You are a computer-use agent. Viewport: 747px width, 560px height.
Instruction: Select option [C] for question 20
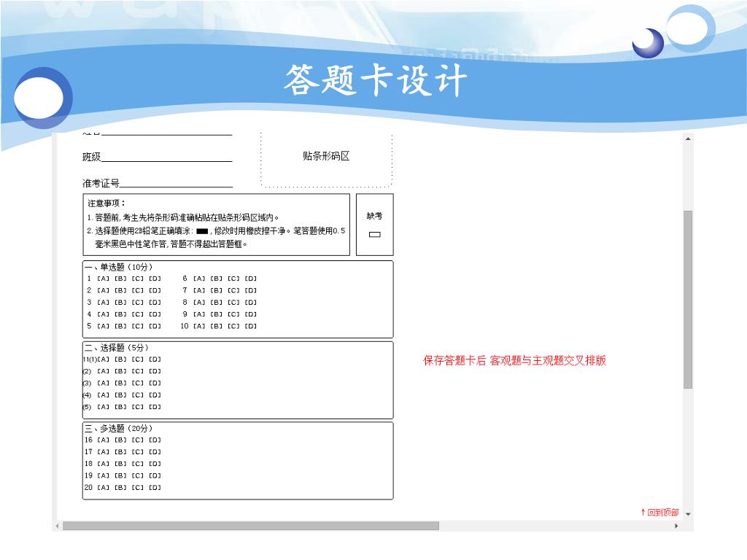(x=138, y=488)
